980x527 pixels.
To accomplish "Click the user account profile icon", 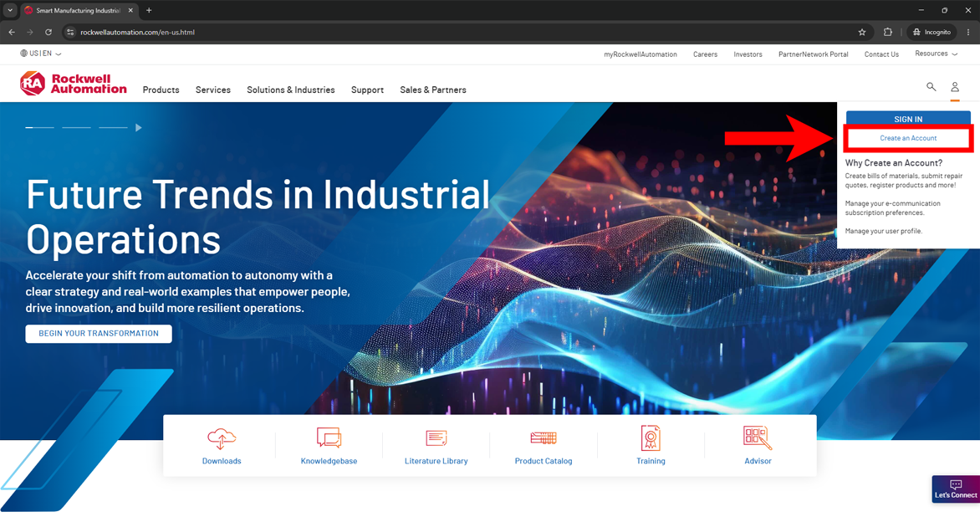I will (954, 87).
